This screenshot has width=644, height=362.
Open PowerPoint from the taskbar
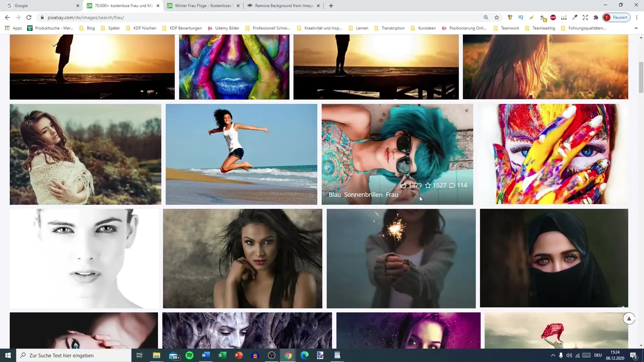[x=239, y=355]
